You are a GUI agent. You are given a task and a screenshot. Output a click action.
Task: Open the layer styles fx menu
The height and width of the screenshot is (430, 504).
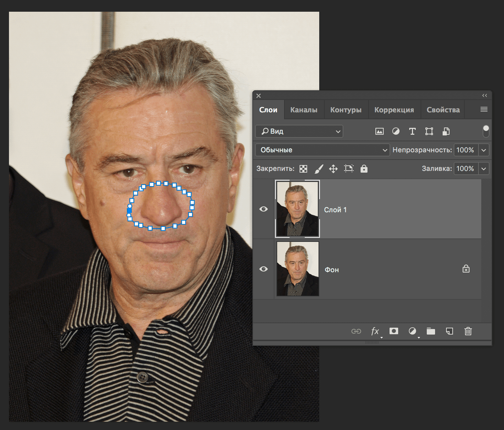click(375, 331)
